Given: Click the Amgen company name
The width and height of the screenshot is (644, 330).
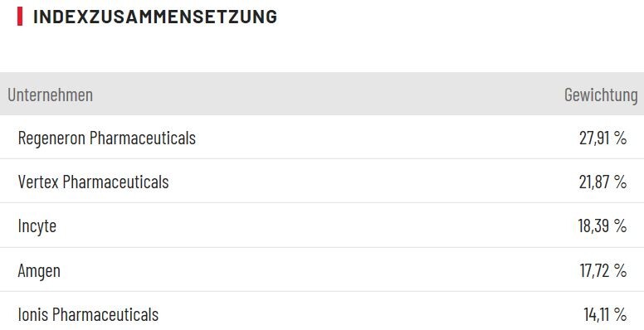Looking at the screenshot, I should 39,270.
